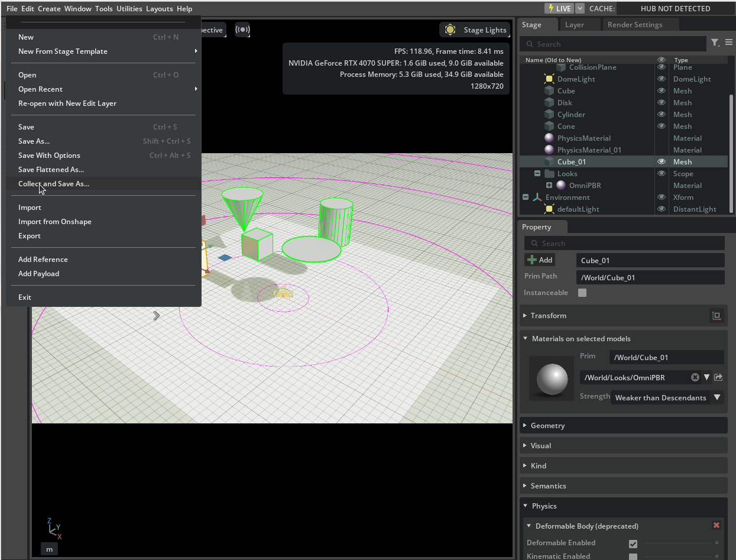Click the Stage panel filter icon

[x=715, y=43]
